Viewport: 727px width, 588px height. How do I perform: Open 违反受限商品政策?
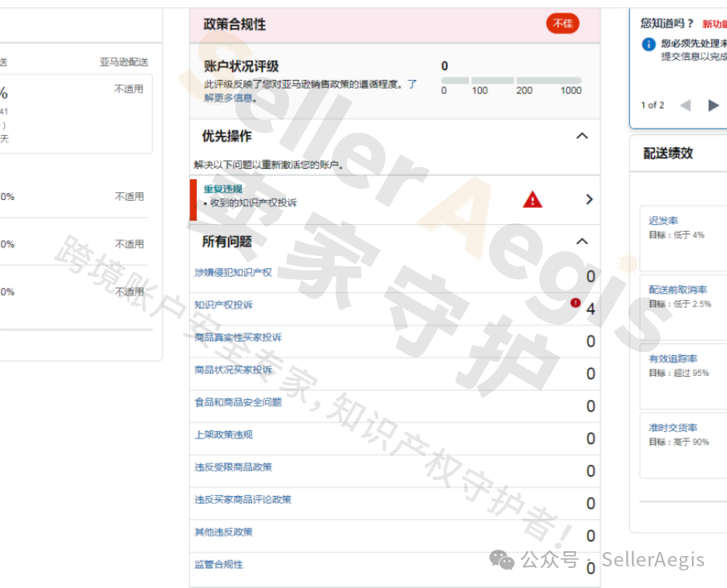coord(233,467)
